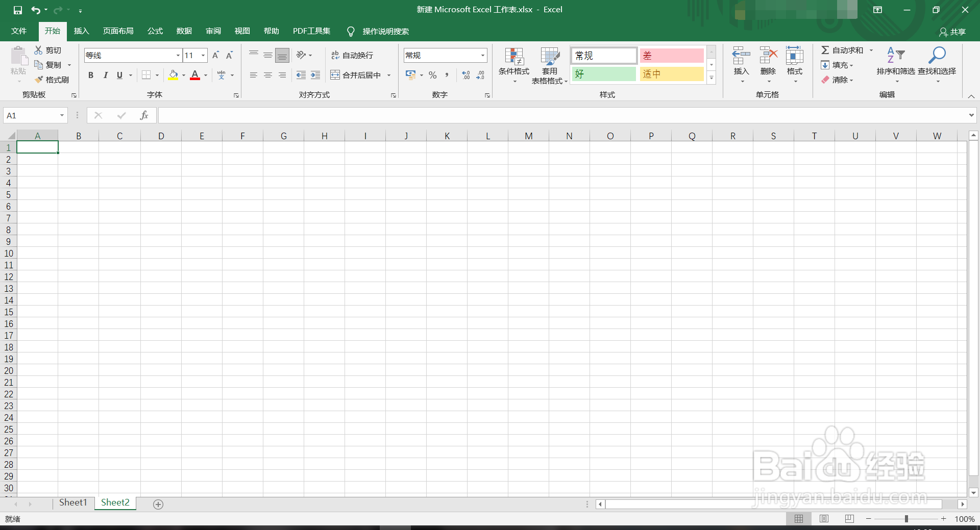
Task: Click the Paste (粘贴) clipboard icon
Action: pos(19,56)
